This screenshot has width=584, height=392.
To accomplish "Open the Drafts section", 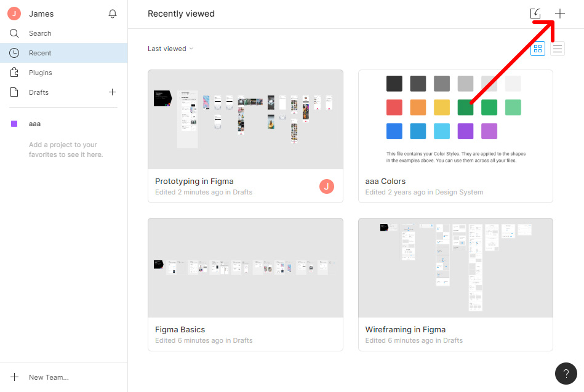I will 39,92.
